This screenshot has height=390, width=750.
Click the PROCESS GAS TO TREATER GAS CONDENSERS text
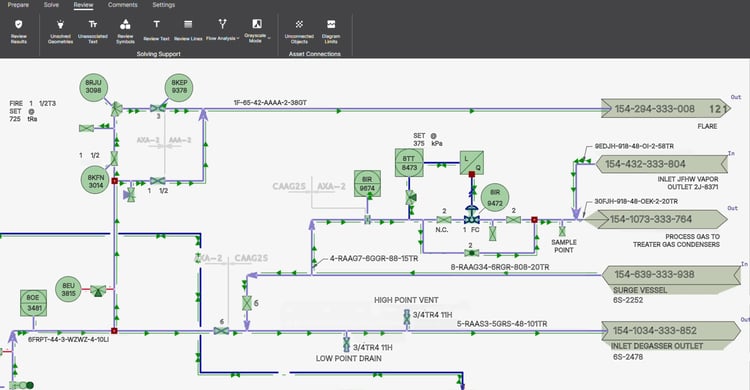pos(676,240)
